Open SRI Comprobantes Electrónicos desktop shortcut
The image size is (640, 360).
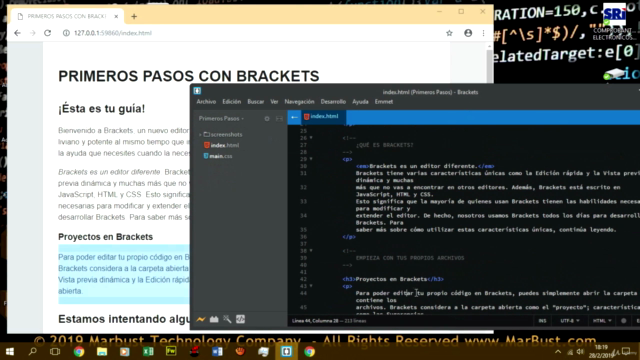(x=614, y=22)
